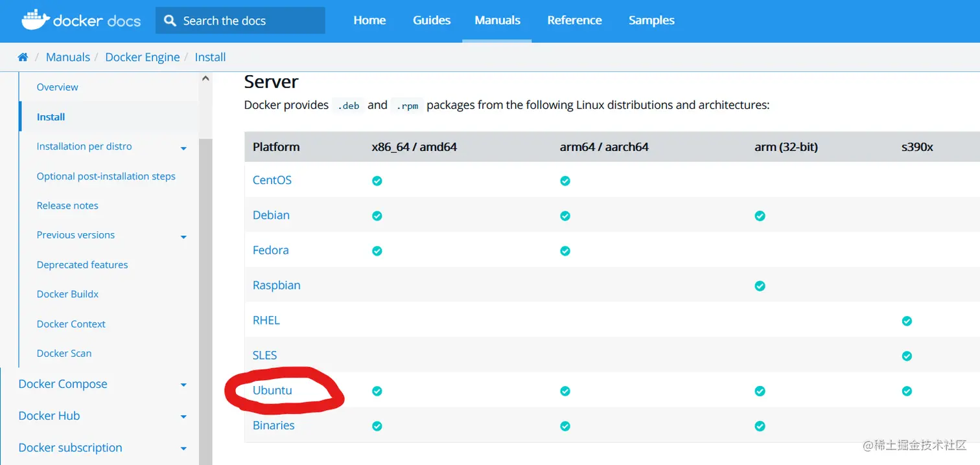Open Deprecated features sidebar item
The width and height of the screenshot is (980, 465).
coord(82,265)
